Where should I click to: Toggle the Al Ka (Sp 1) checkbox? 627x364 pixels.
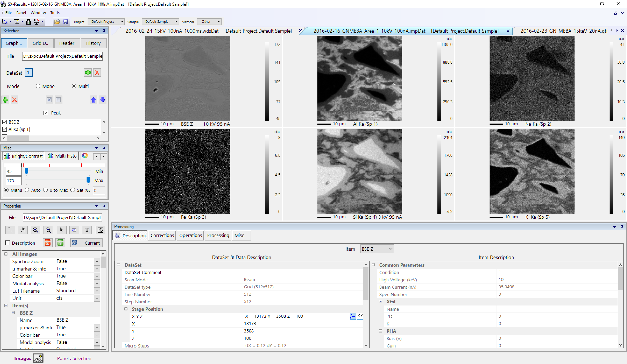[x=4, y=129]
